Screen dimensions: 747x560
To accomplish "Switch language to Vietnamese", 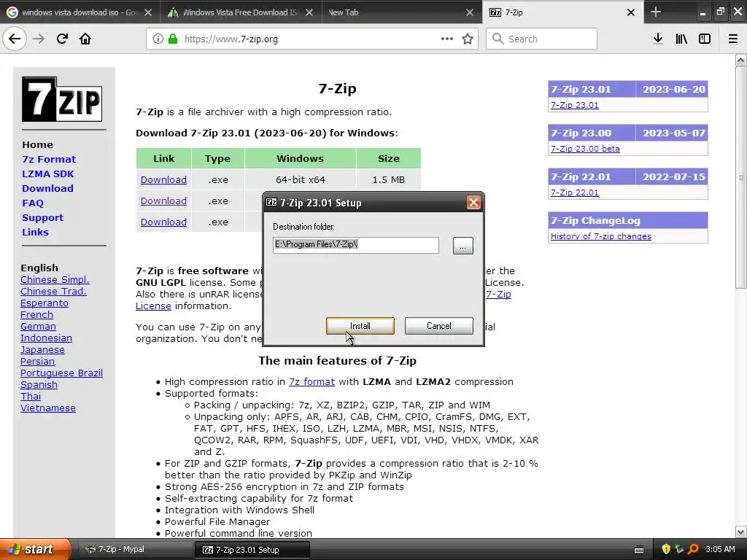I will point(47,408).
